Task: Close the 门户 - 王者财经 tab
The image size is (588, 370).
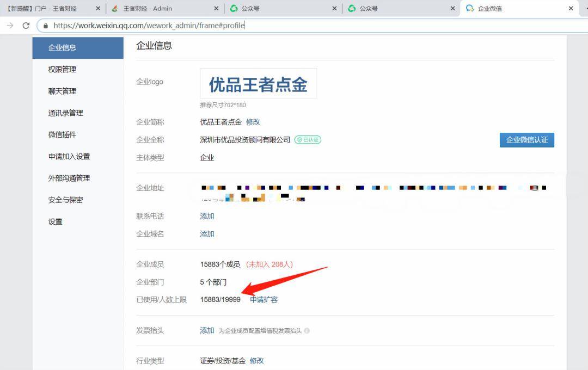Action: pos(98,8)
